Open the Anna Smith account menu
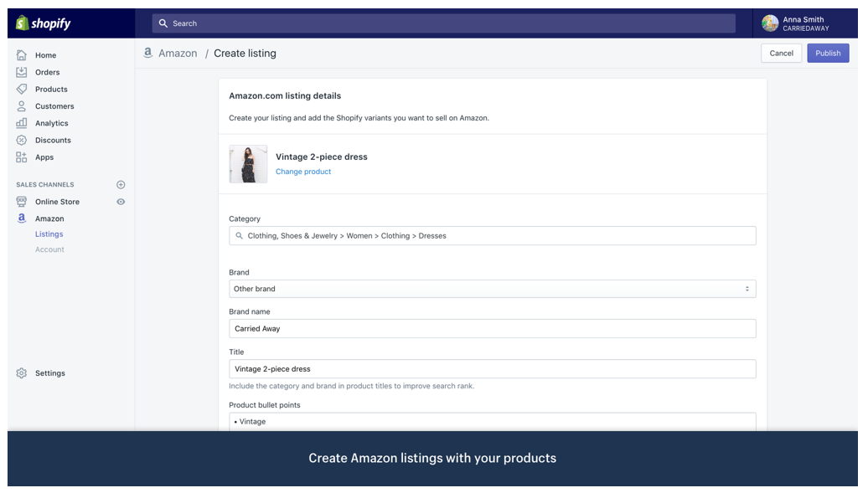The height and width of the screenshot is (493, 868). 805,23
